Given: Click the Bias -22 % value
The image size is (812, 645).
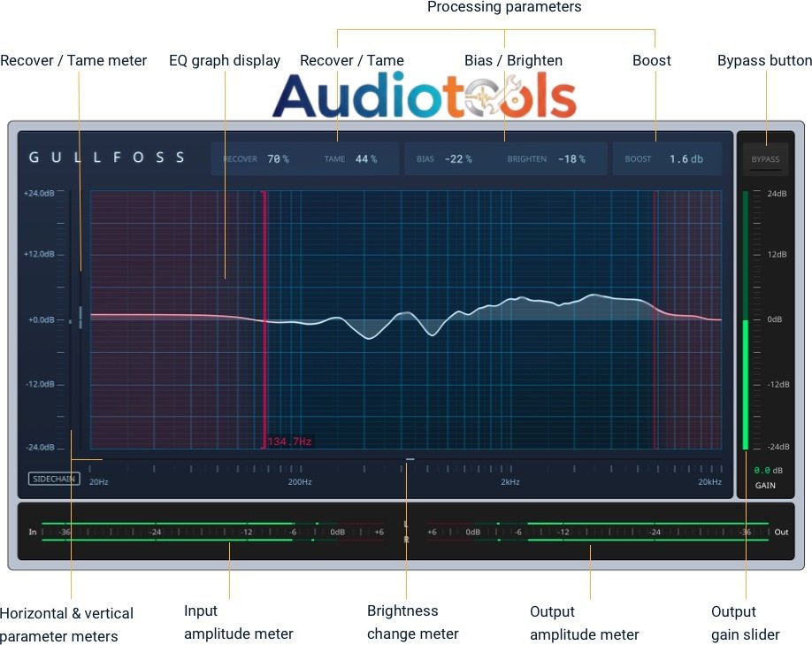Looking at the screenshot, I should 458,159.
